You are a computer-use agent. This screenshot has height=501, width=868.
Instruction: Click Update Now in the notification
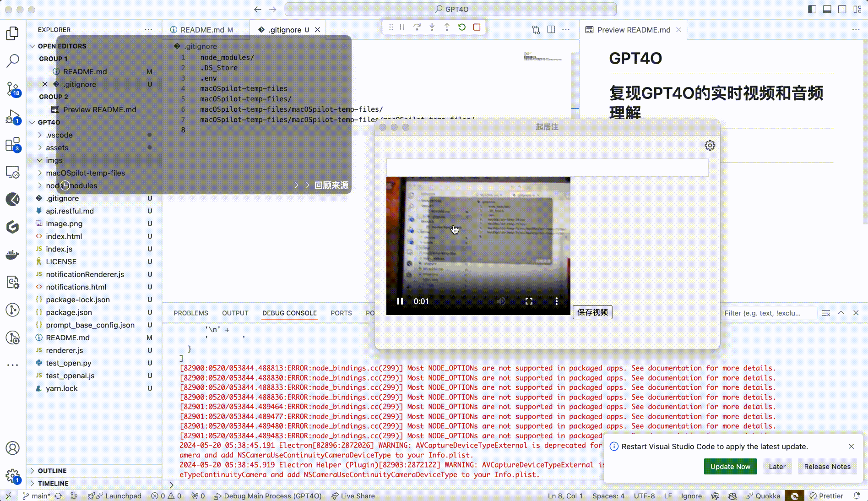pos(730,467)
